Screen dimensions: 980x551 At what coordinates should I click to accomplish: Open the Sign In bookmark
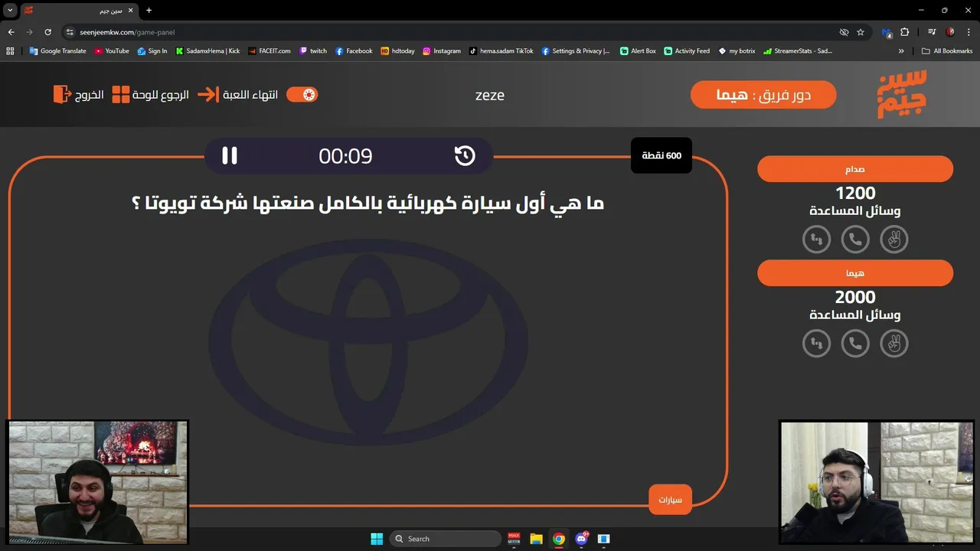[152, 51]
